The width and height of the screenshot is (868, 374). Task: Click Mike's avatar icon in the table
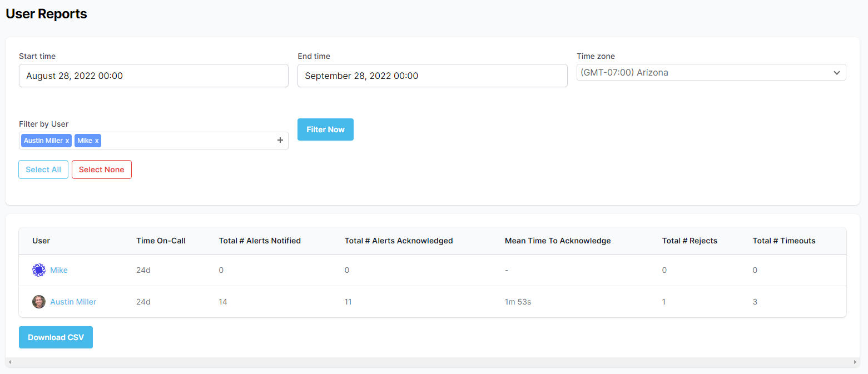point(38,270)
